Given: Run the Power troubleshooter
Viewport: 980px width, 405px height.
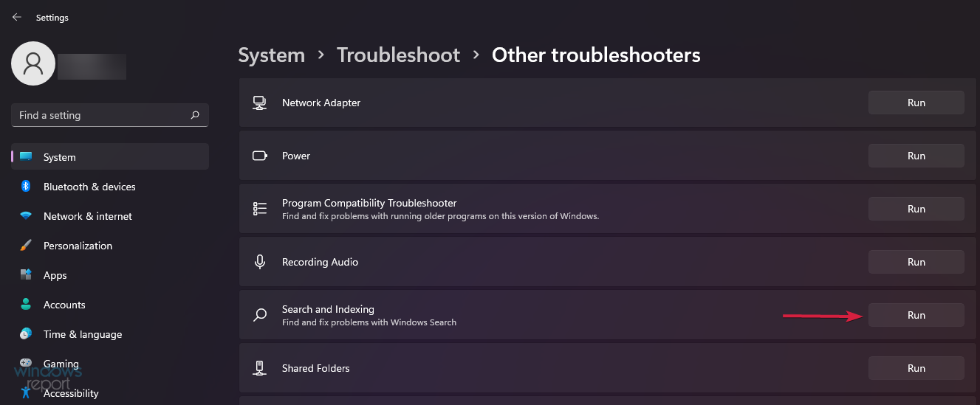Looking at the screenshot, I should (x=916, y=156).
